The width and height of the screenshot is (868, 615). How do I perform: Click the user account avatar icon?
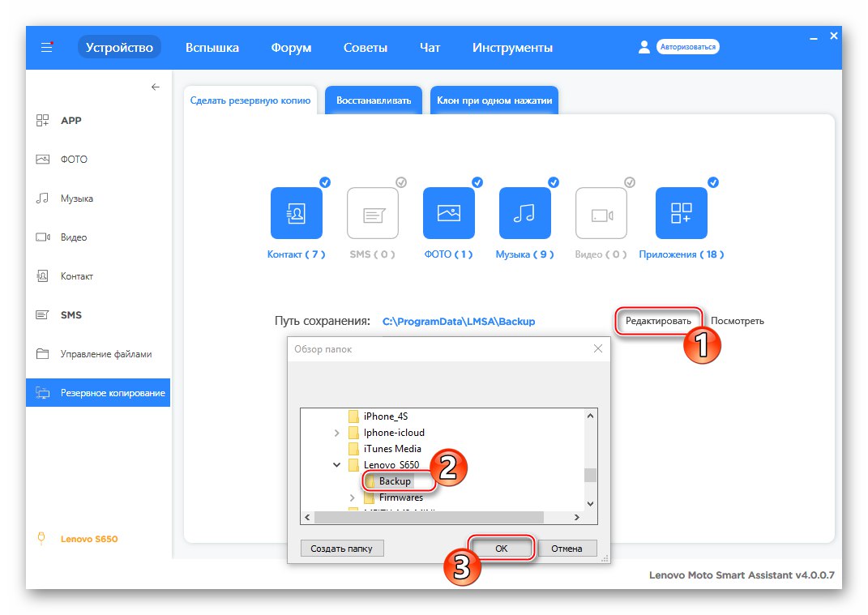tap(644, 47)
